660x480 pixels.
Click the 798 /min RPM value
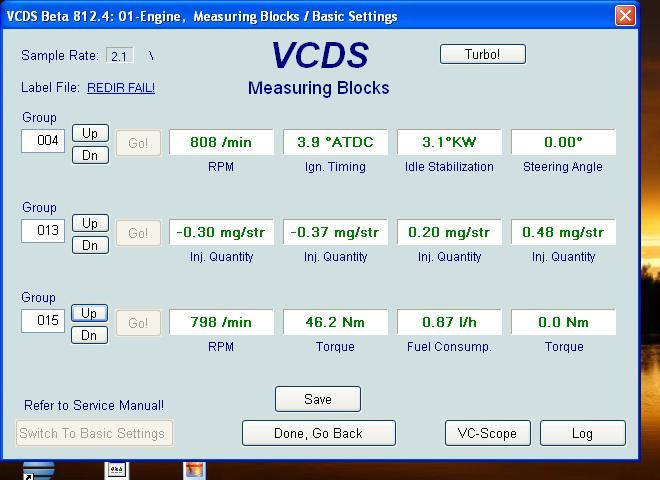[221, 322]
